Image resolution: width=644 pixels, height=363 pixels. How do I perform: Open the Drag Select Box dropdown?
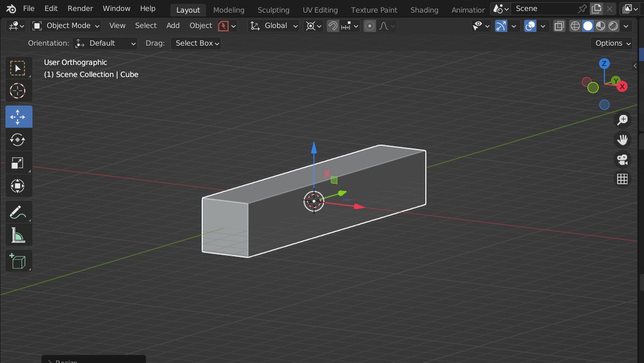coord(196,43)
